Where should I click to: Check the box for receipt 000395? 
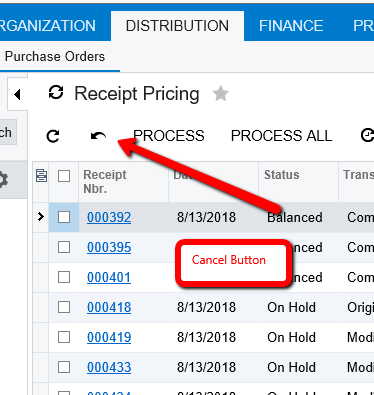point(64,247)
